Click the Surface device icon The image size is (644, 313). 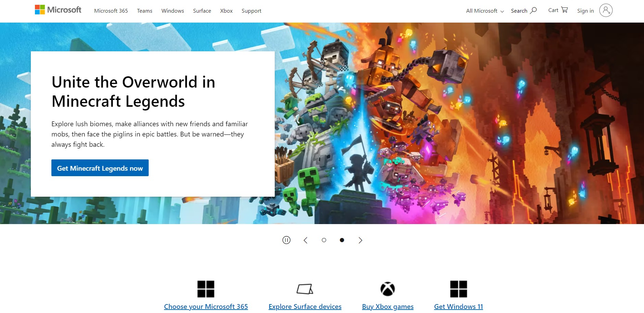tap(305, 289)
